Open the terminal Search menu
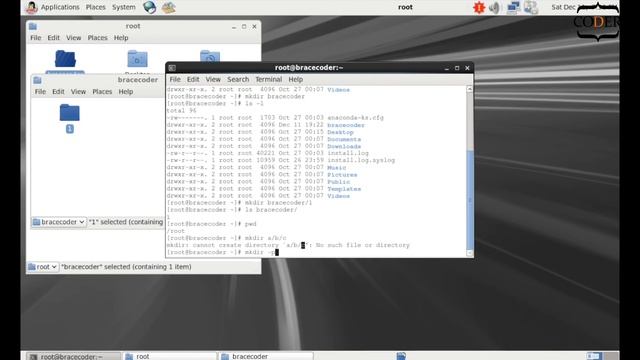 pyautogui.click(x=238, y=80)
